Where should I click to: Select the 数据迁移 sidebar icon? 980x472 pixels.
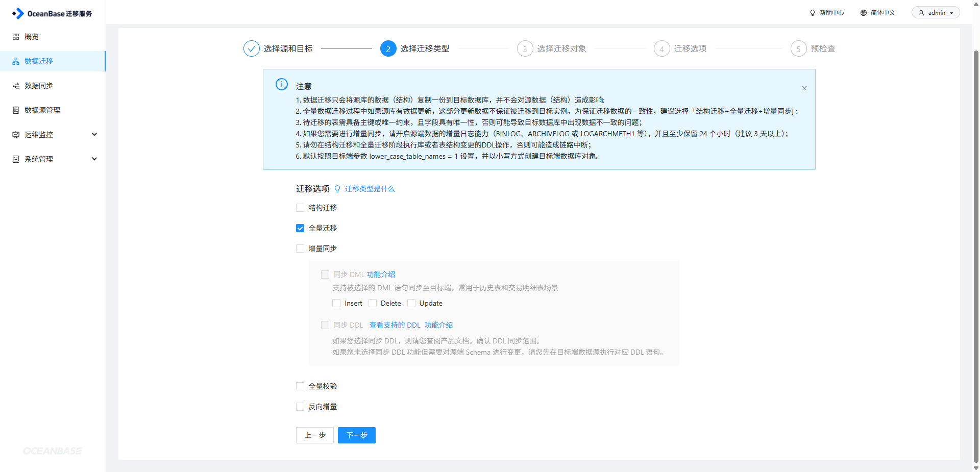tap(16, 61)
